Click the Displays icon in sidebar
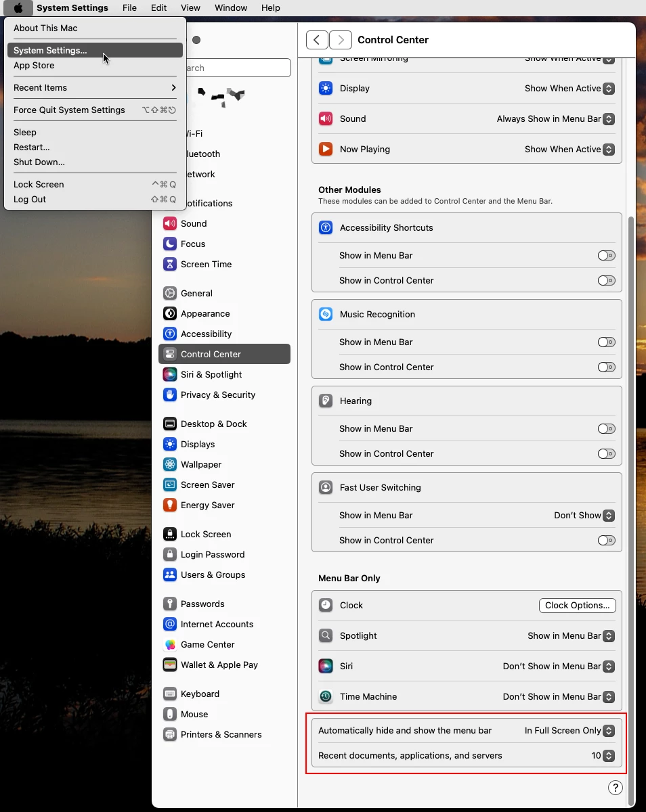 click(170, 444)
